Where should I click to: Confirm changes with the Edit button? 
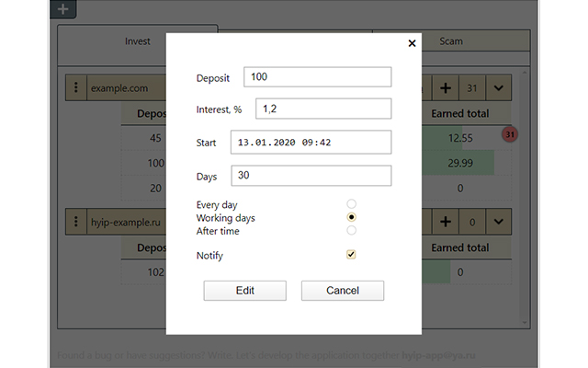pyautogui.click(x=245, y=291)
